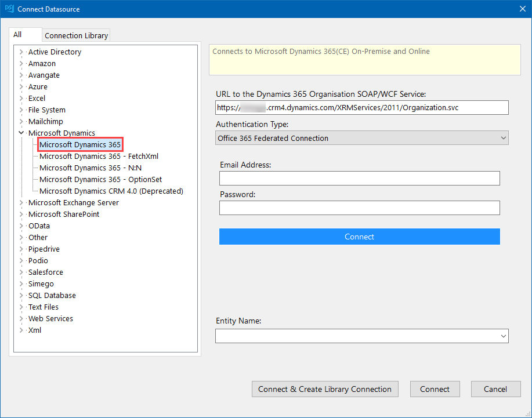The width and height of the screenshot is (532, 418).
Task: Select the Podio tree item
Action: [38, 260]
